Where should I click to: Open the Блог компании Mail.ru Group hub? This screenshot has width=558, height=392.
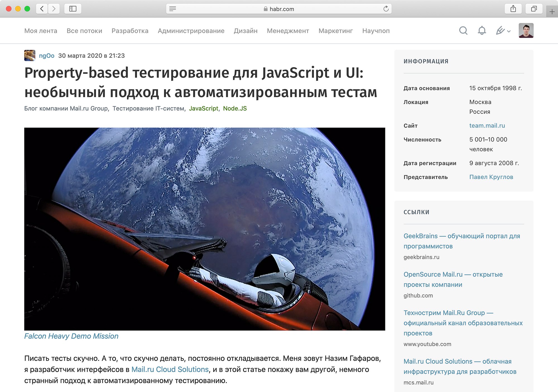[66, 108]
